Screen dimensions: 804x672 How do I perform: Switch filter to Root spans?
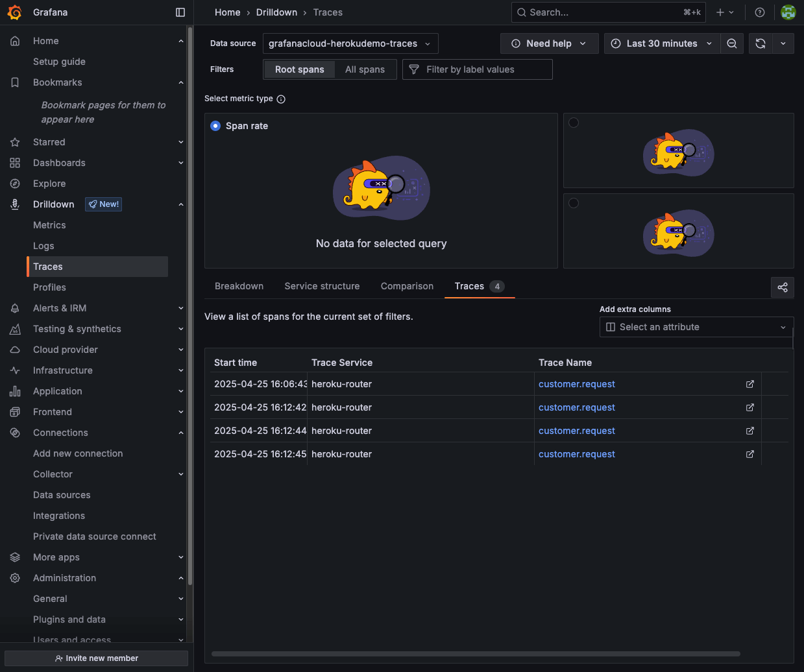pos(299,69)
